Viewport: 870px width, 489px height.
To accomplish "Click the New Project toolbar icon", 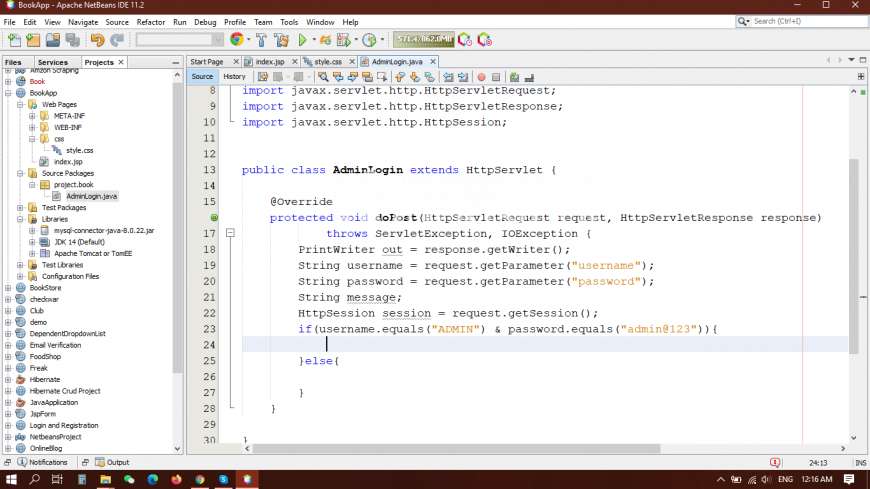I will [33, 40].
